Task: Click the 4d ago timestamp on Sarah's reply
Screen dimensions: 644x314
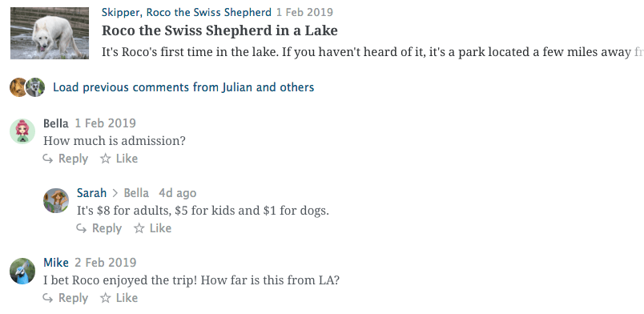Action: point(178,193)
